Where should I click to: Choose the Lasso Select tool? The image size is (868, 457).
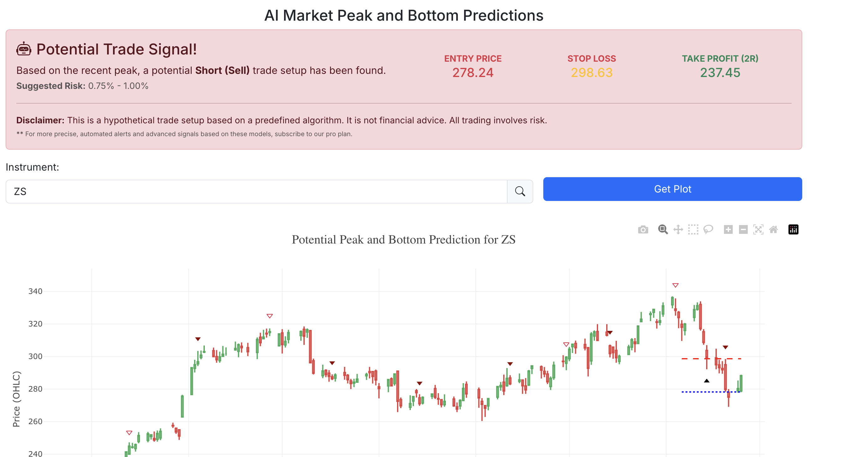[x=708, y=230]
